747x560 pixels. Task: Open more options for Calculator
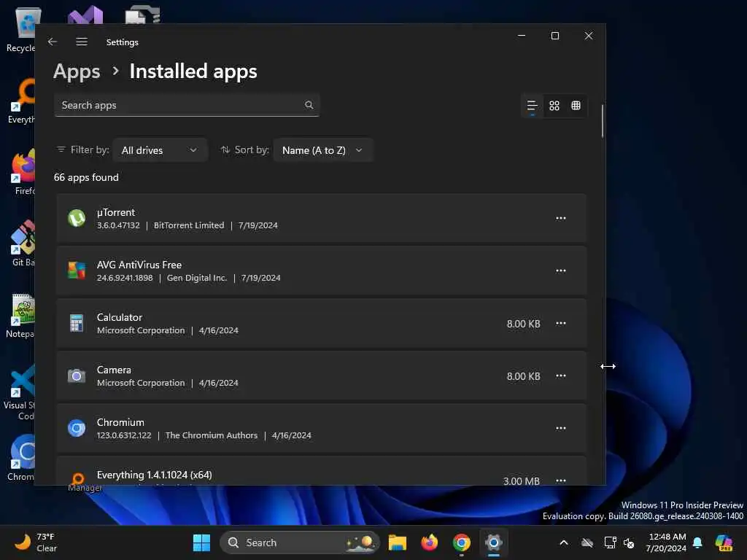tap(561, 323)
